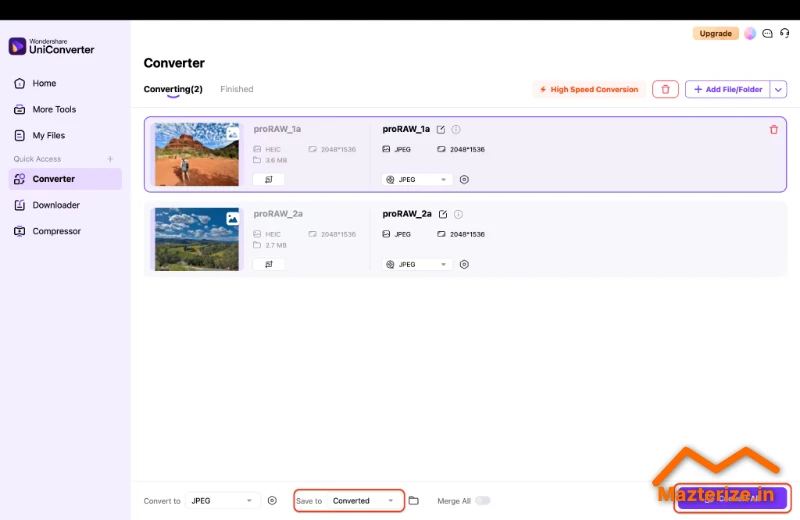Image resolution: width=800 pixels, height=520 pixels.
Task: Click output proRAW_2a title text
Action: [407, 214]
